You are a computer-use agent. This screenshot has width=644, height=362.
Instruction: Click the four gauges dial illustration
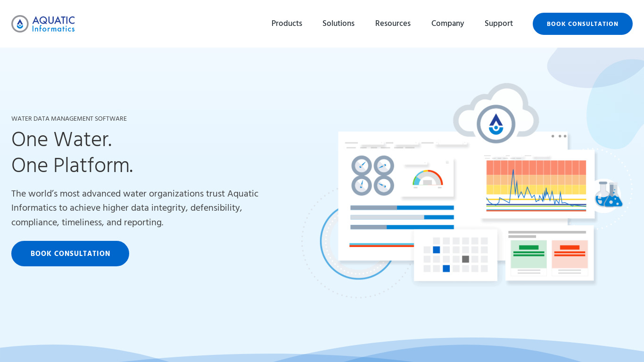(372, 175)
